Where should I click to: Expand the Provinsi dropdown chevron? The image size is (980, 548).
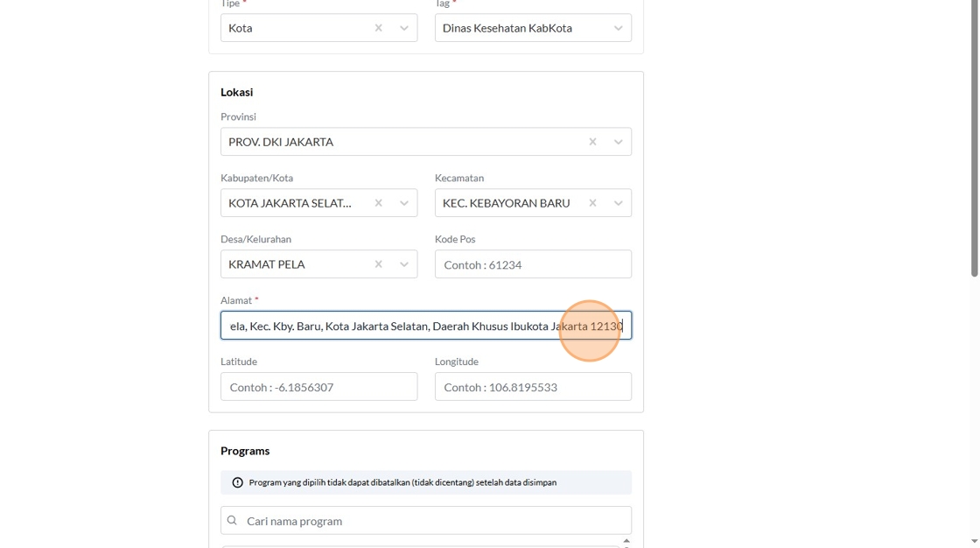(x=618, y=142)
